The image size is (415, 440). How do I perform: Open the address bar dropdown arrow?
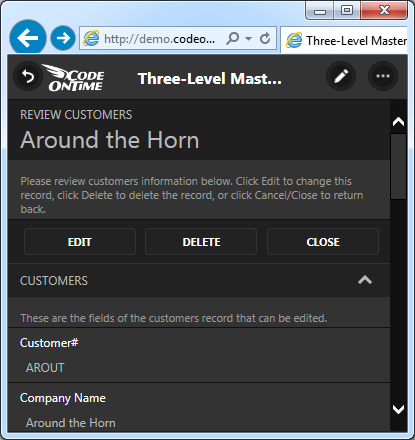248,39
